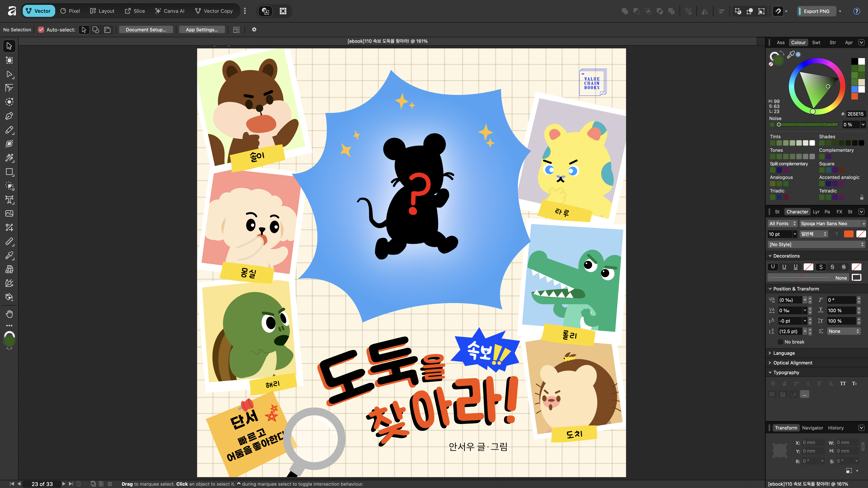Select the Pencil tool
The image size is (868, 488).
pos(9,130)
